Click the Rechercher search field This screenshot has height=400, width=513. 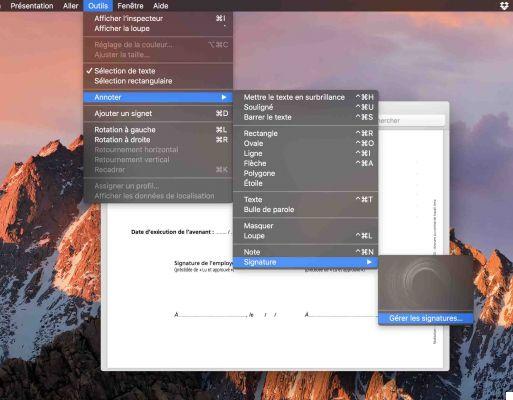click(411, 120)
